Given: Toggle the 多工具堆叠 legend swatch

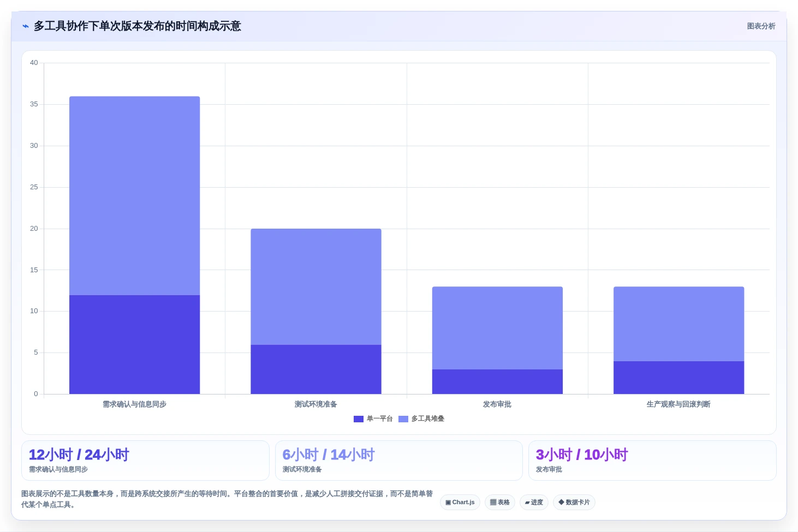Looking at the screenshot, I should (x=403, y=419).
